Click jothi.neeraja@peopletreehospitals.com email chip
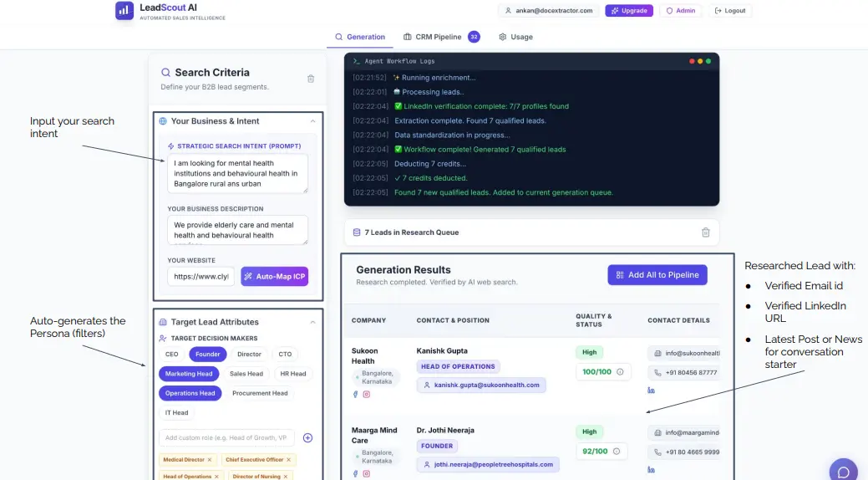 [488, 464]
